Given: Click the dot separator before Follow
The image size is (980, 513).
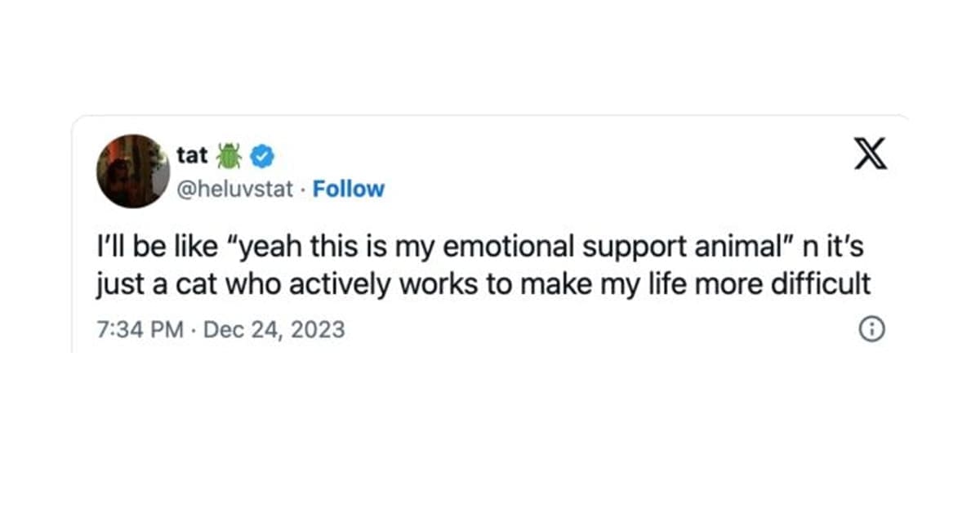Looking at the screenshot, I should [x=305, y=190].
